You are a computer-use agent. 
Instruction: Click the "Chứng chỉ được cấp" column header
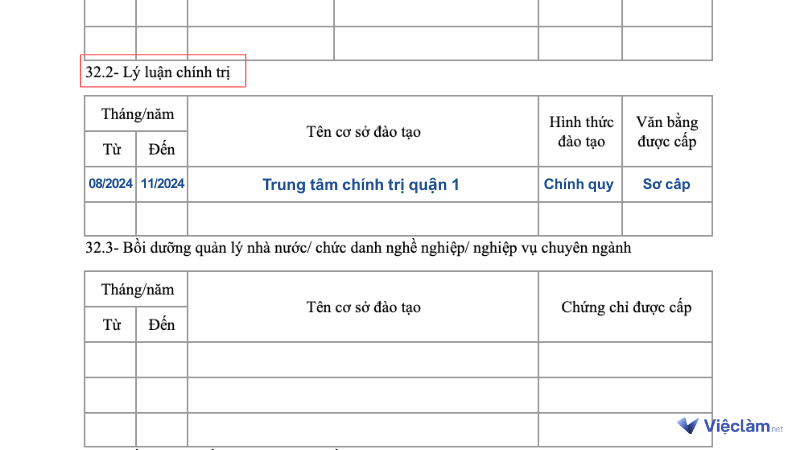point(626,307)
